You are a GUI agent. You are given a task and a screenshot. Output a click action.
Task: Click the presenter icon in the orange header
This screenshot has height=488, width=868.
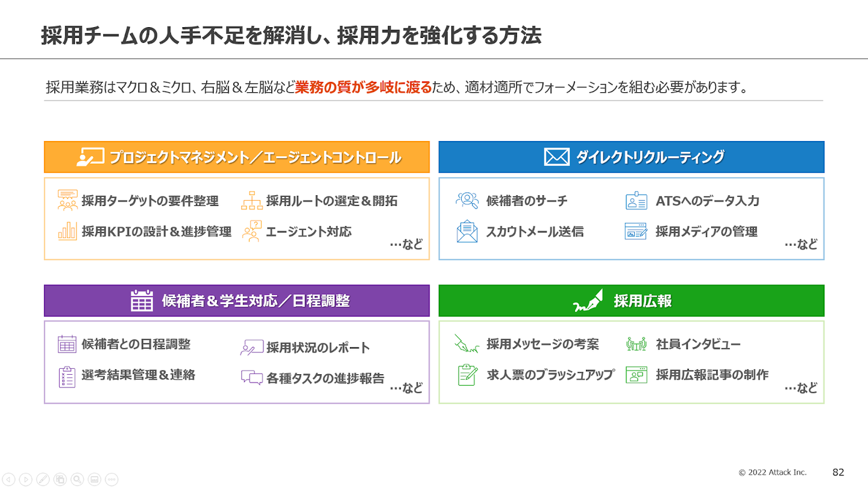pyautogui.click(x=91, y=157)
